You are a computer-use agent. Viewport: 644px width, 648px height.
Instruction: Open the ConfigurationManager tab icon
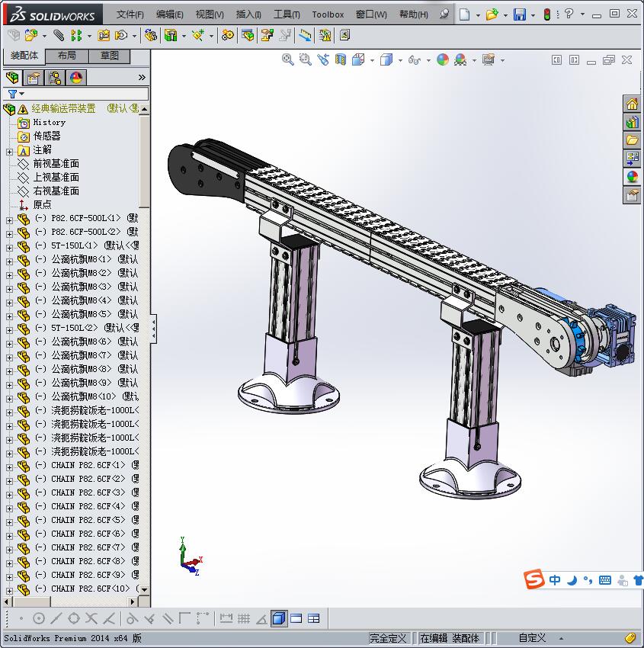tap(55, 78)
